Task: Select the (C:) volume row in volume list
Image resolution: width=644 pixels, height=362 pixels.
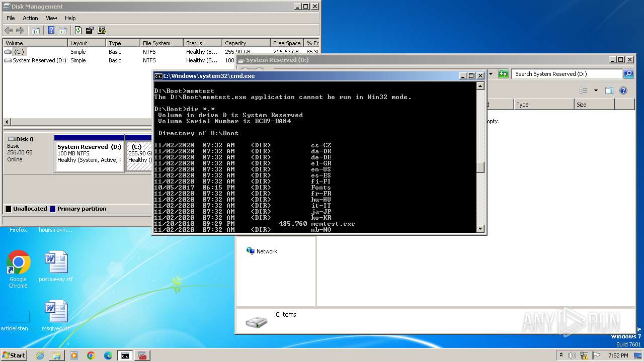Action: tap(161, 52)
